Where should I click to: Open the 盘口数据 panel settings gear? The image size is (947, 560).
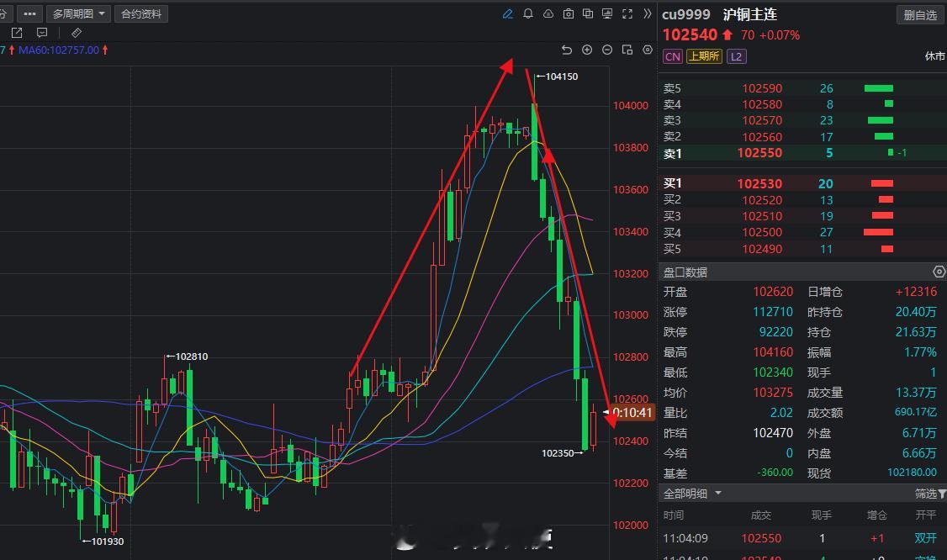(x=939, y=272)
